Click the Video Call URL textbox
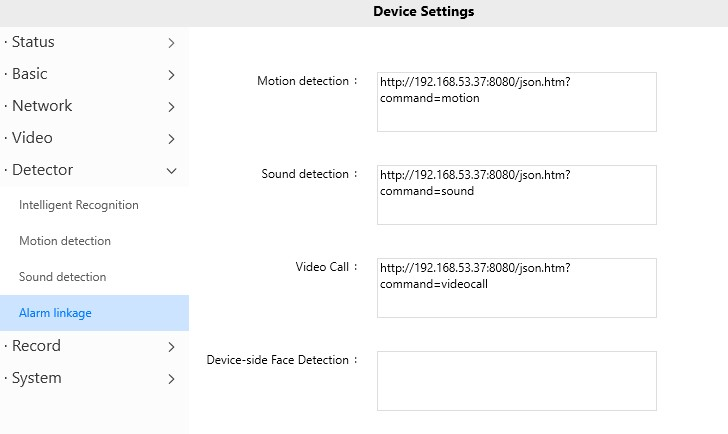 [516, 288]
